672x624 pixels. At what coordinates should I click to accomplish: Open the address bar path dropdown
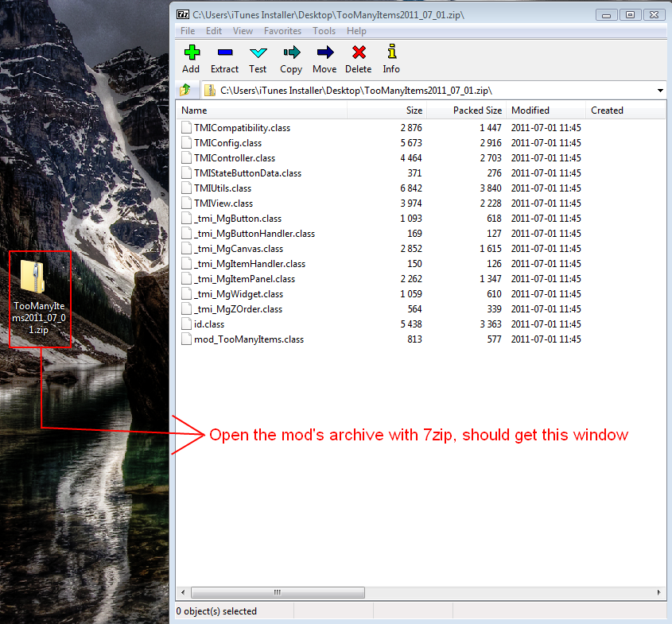(x=660, y=91)
